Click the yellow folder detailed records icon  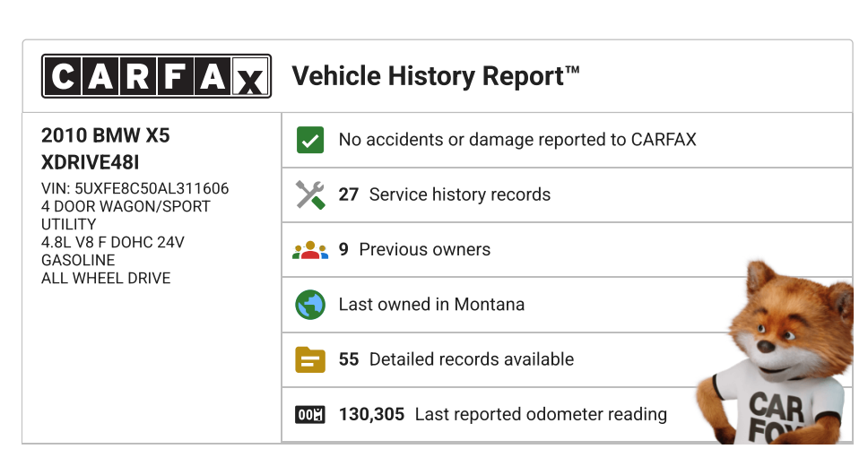[310, 359]
